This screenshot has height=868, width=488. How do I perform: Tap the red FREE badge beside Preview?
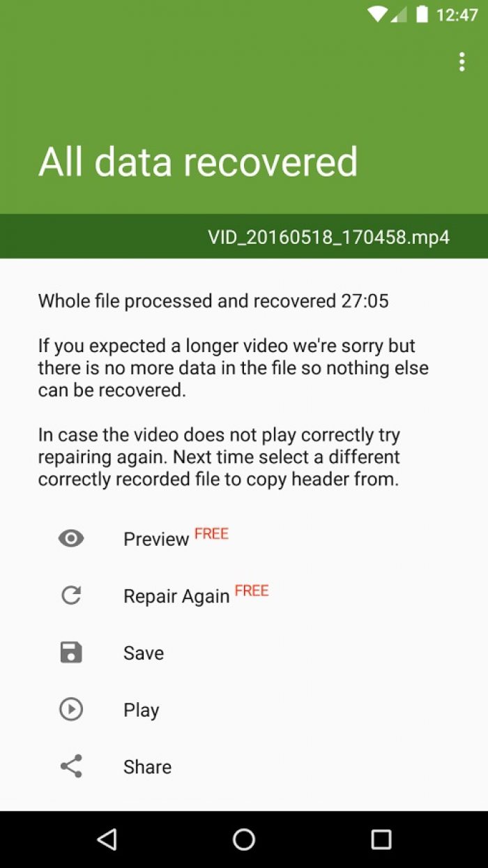211,534
